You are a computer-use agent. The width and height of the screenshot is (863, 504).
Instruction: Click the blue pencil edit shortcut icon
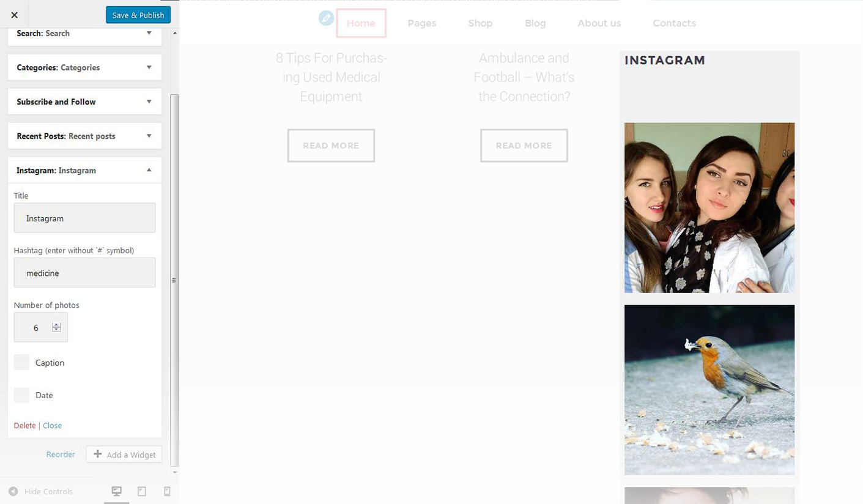pyautogui.click(x=327, y=18)
